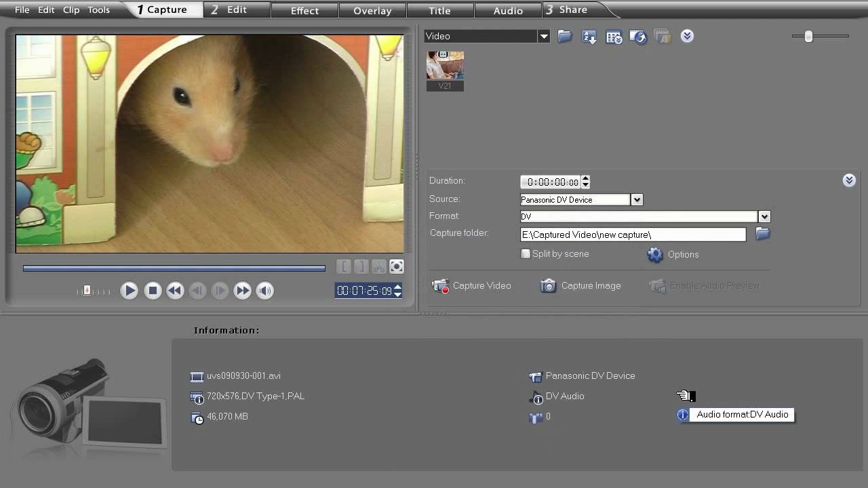Click the DV Audio information text

point(565,396)
